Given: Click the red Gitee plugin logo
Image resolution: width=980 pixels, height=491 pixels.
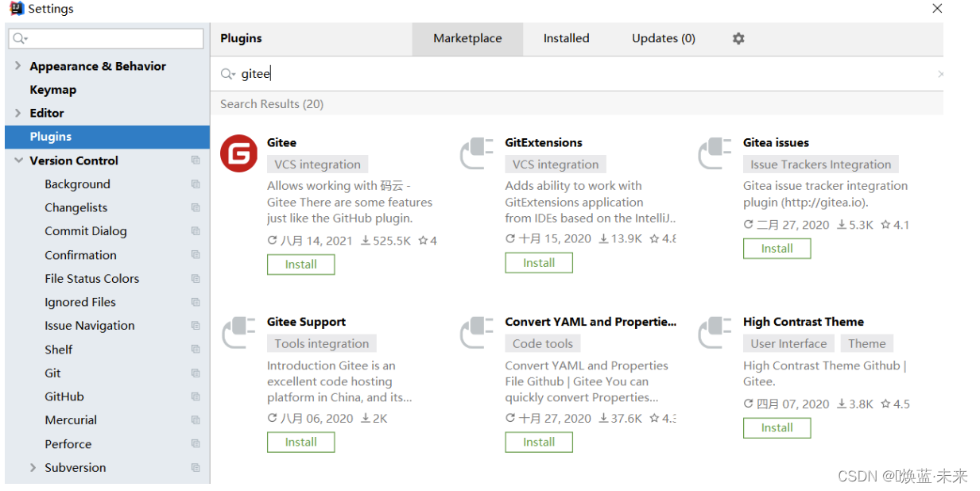Looking at the screenshot, I should click(238, 153).
